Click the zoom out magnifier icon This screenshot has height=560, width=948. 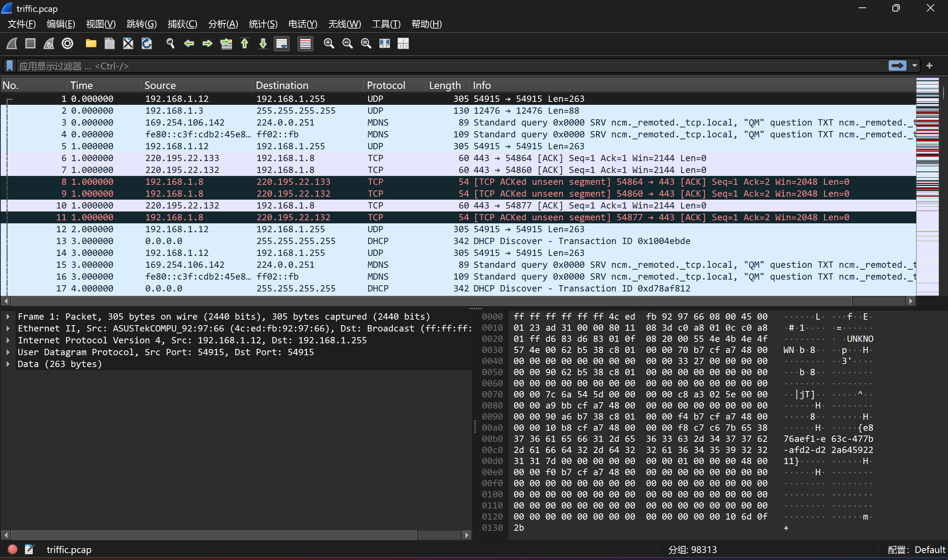click(347, 43)
